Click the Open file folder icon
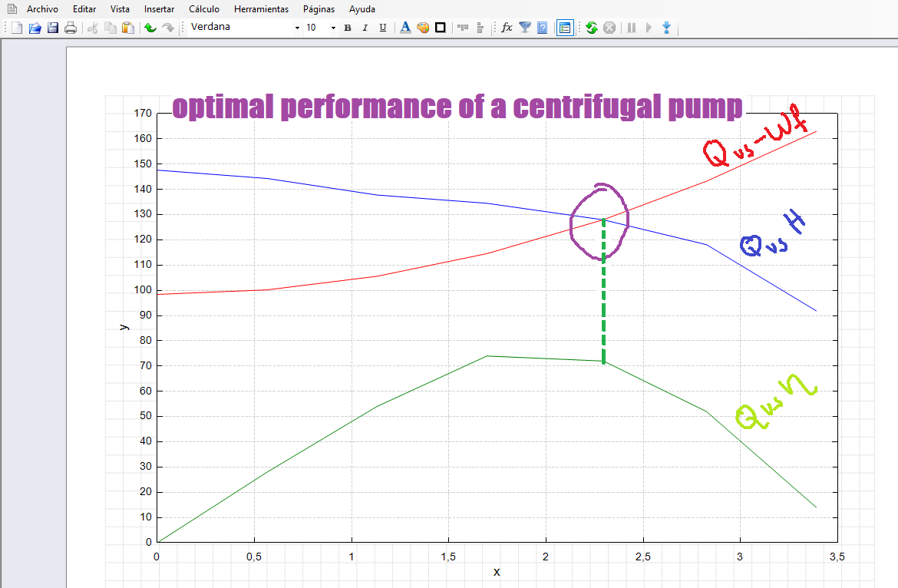Image resolution: width=898 pixels, height=588 pixels. [35, 28]
